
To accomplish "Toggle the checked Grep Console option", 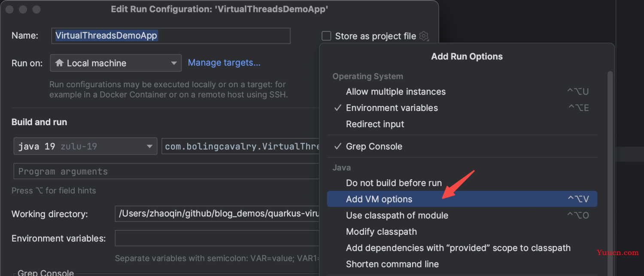I will (462, 146).
